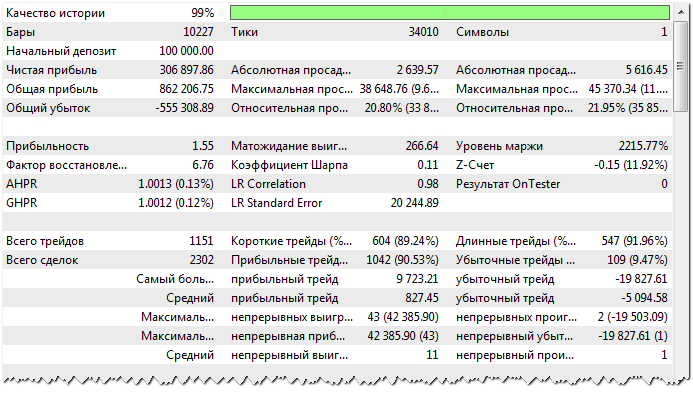Click the long trades value 547 (91.96%)

pyautogui.click(x=634, y=241)
